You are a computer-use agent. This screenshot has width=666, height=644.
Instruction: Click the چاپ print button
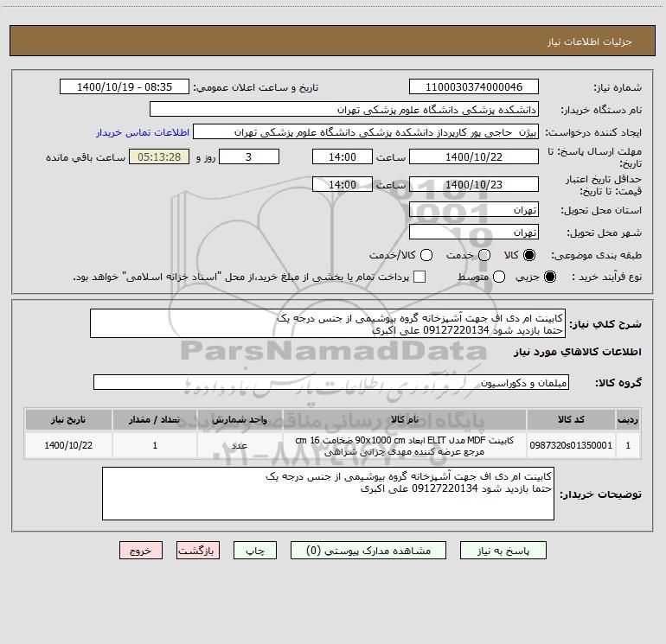255,551
